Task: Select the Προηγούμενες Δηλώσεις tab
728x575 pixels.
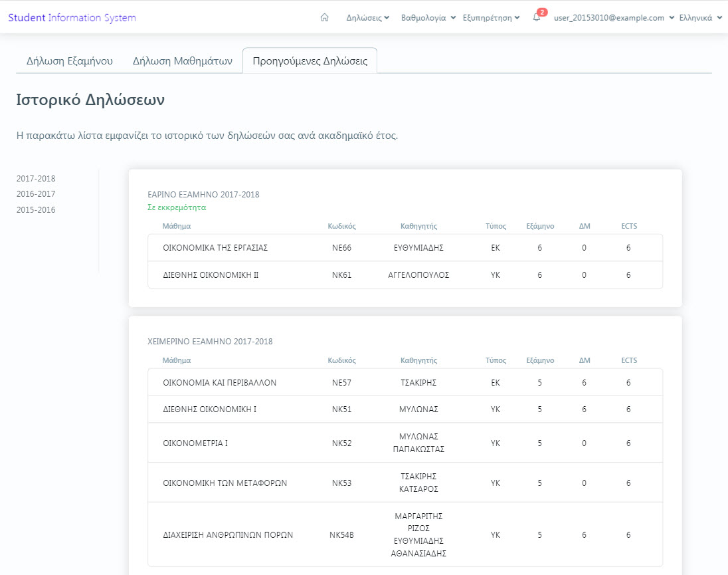Action: click(310, 60)
